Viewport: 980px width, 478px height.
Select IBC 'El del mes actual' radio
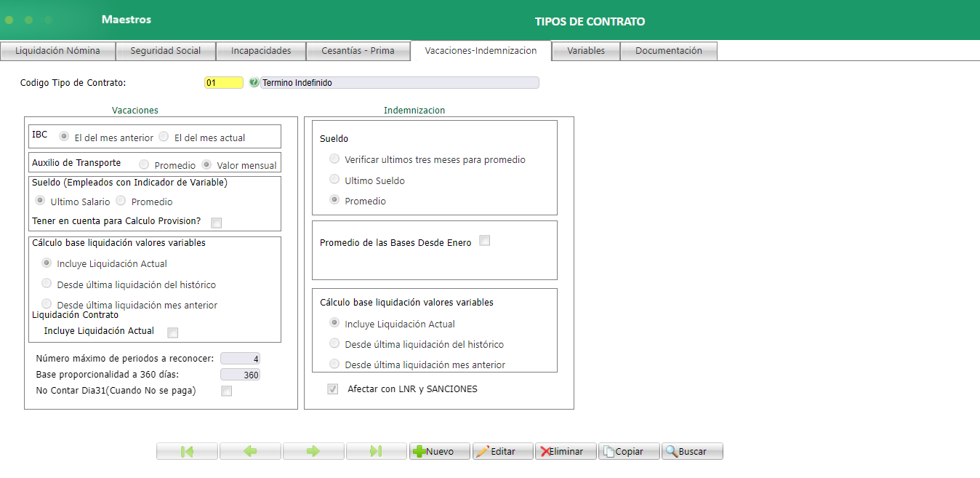[164, 136]
